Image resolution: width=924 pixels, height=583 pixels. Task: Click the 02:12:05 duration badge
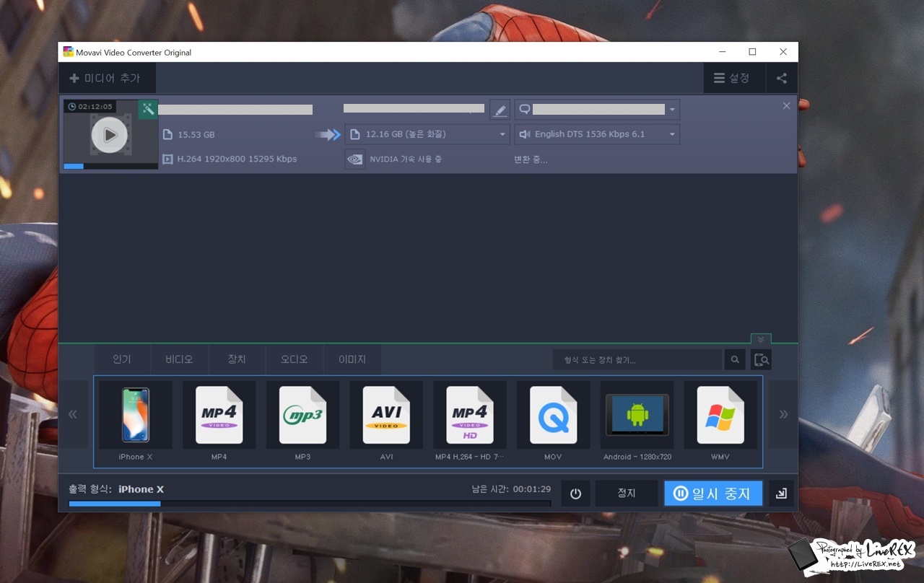90,107
